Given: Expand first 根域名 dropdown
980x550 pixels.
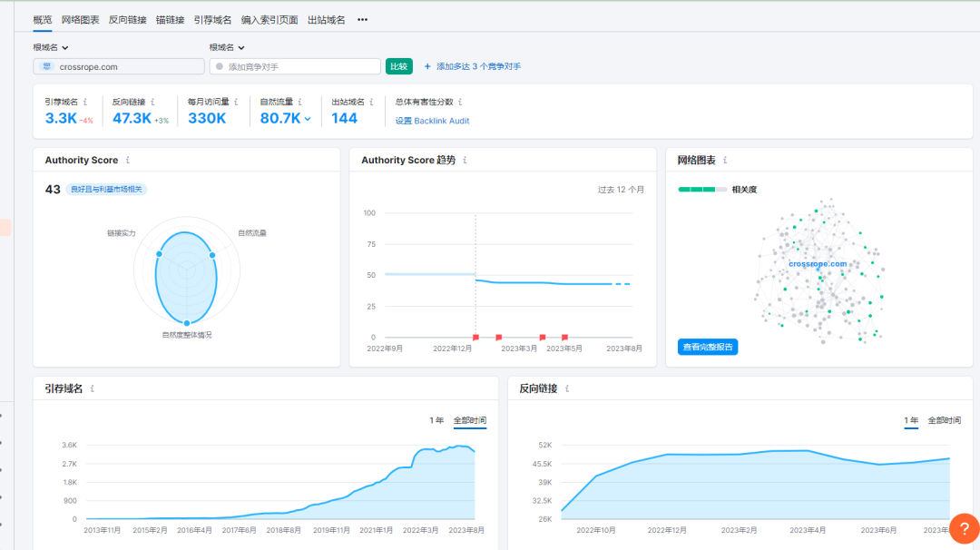Looking at the screenshot, I should (x=51, y=47).
